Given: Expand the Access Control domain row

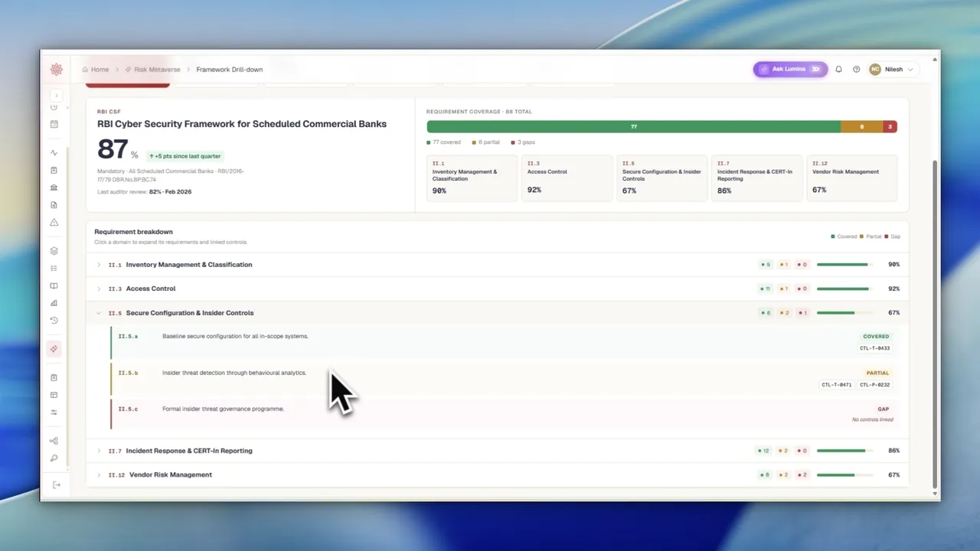Looking at the screenshot, I should 497,289.
